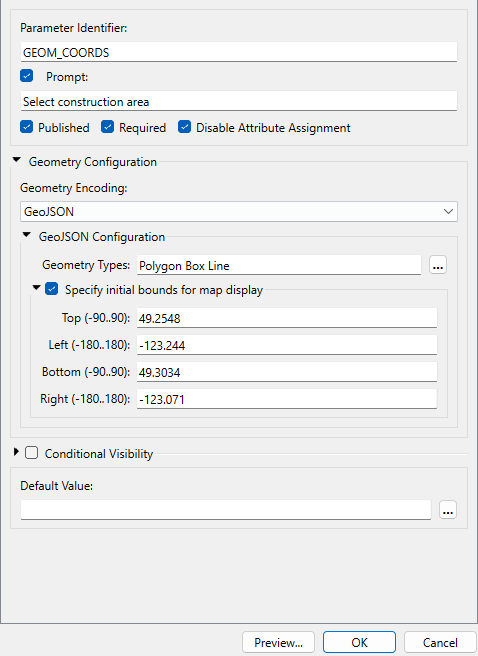Click the Preview... button
The image size is (478, 656).
279,642
